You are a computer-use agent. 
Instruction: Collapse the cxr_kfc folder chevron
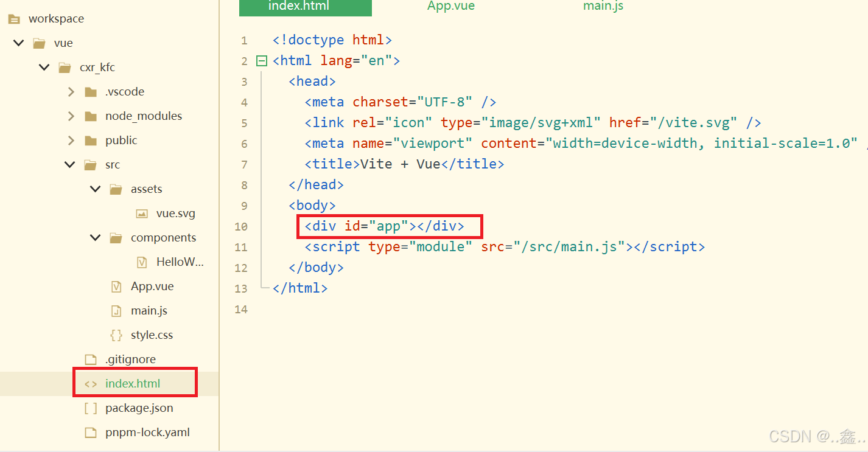[x=44, y=68]
